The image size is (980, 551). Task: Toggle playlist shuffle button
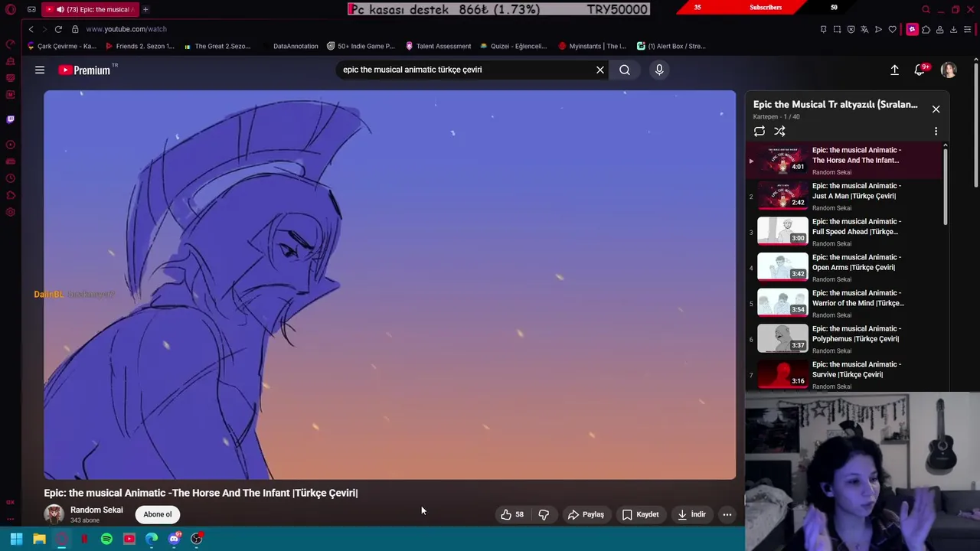[x=779, y=132]
